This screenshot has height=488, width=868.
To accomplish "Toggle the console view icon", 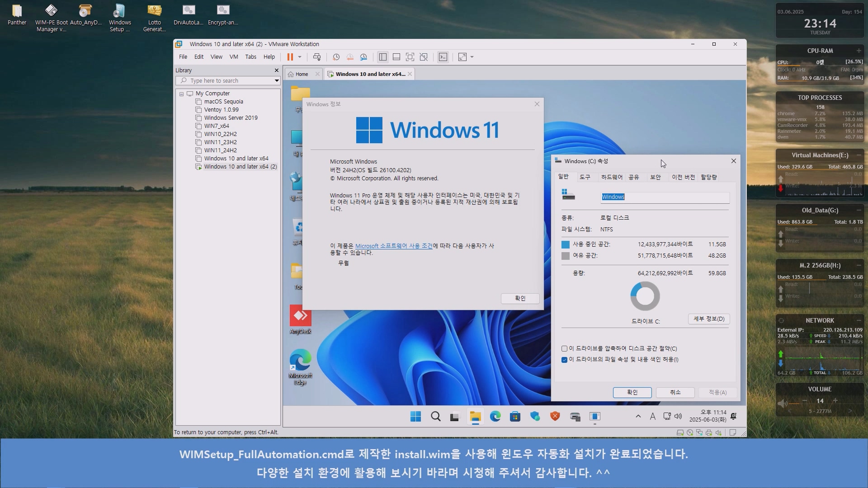I will pyautogui.click(x=443, y=57).
